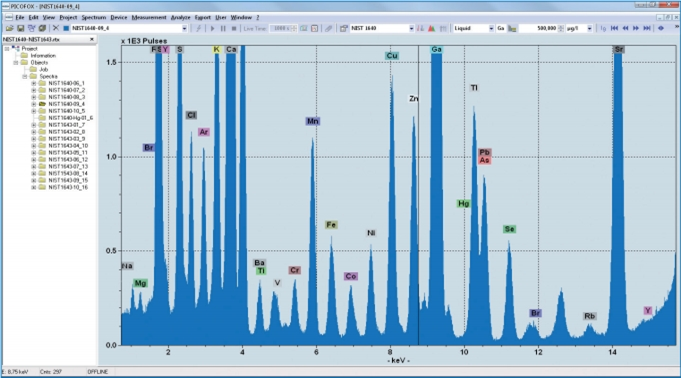681x378 pixels.
Task: Click the paperclip attach icon
Action: tap(329, 28)
